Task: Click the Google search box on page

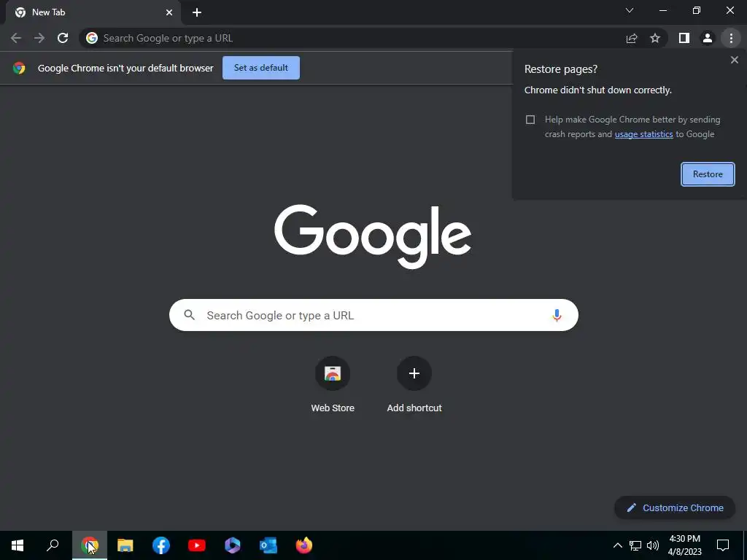Action: (373, 315)
